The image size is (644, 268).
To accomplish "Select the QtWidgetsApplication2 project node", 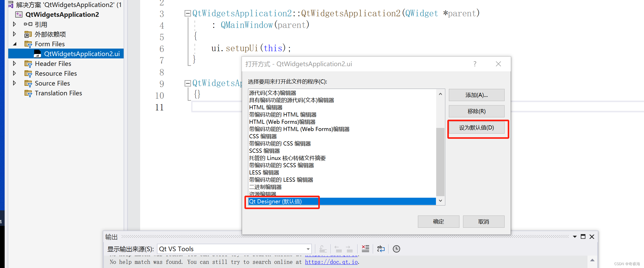I will (62, 14).
